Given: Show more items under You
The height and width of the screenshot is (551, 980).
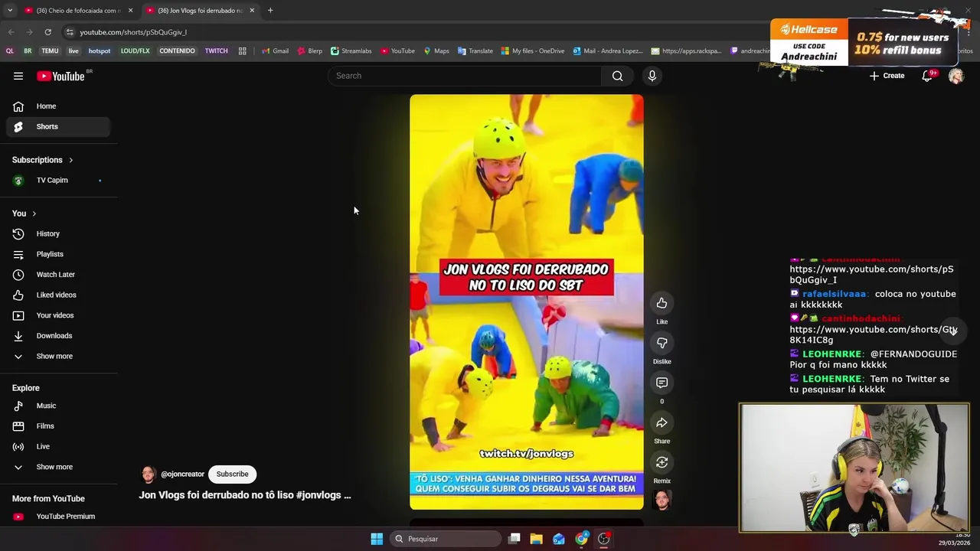Looking at the screenshot, I should (x=58, y=357).
